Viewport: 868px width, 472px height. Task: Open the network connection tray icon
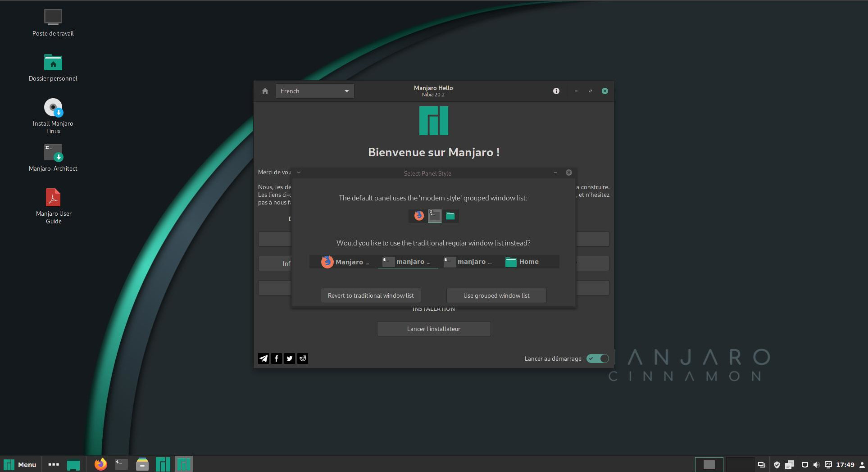coord(805,465)
